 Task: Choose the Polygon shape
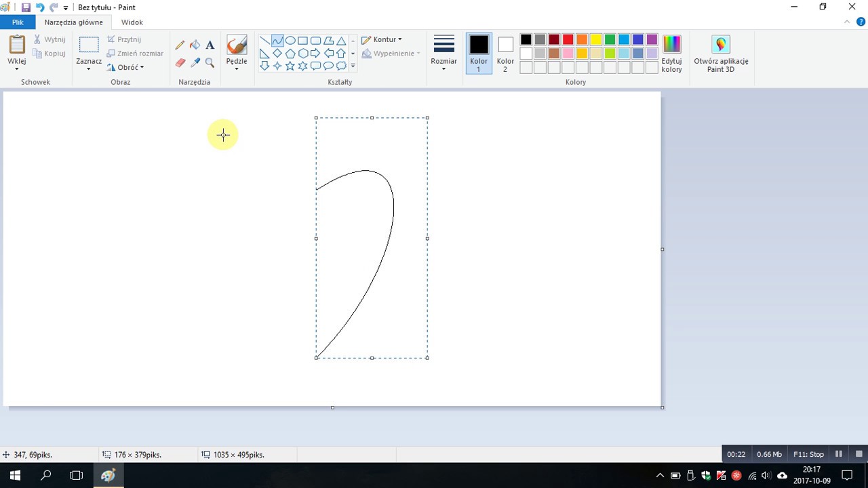pyautogui.click(x=329, y=41)
